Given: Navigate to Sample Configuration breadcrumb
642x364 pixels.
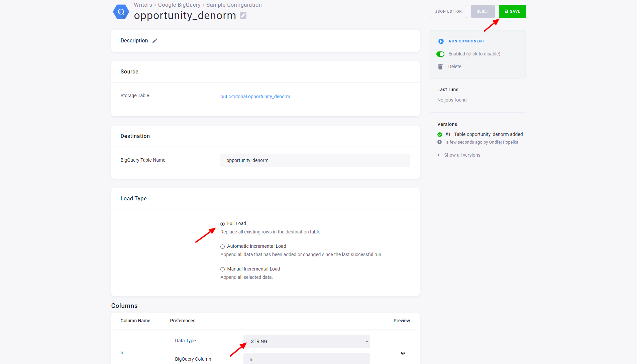Looking at the screenshot, I should [234, 5].
